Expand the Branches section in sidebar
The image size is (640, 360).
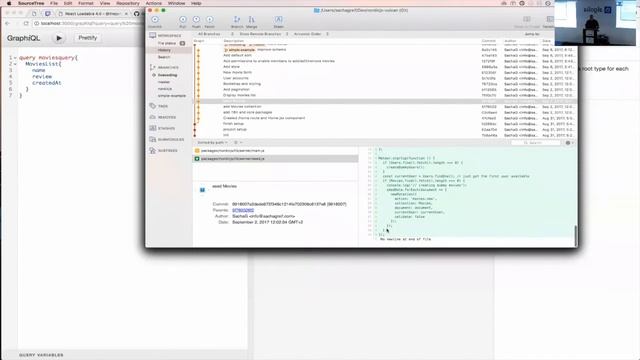[x=168, y=67]
